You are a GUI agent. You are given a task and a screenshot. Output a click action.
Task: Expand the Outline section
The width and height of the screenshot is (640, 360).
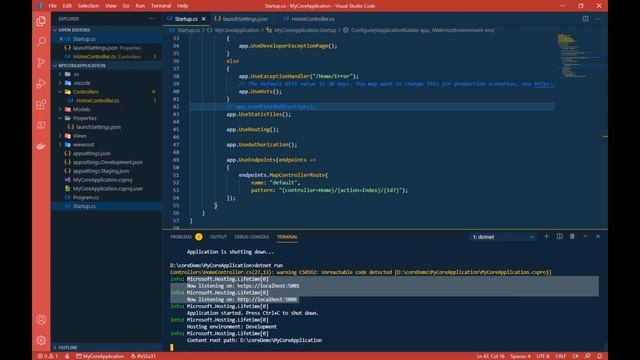coord(68,347)
